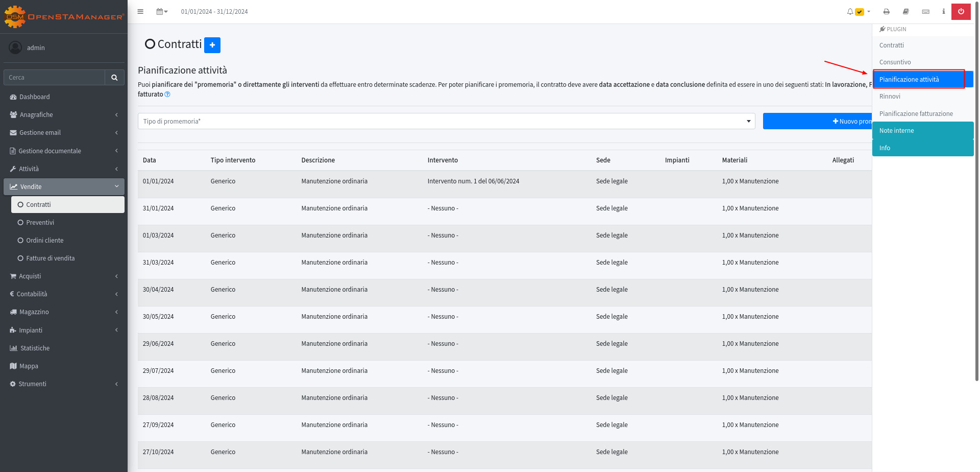Image resolution: width=980 pixels, height=472 pixels.
Task: Click the search magnifier button
Action: tap(114, 78)
